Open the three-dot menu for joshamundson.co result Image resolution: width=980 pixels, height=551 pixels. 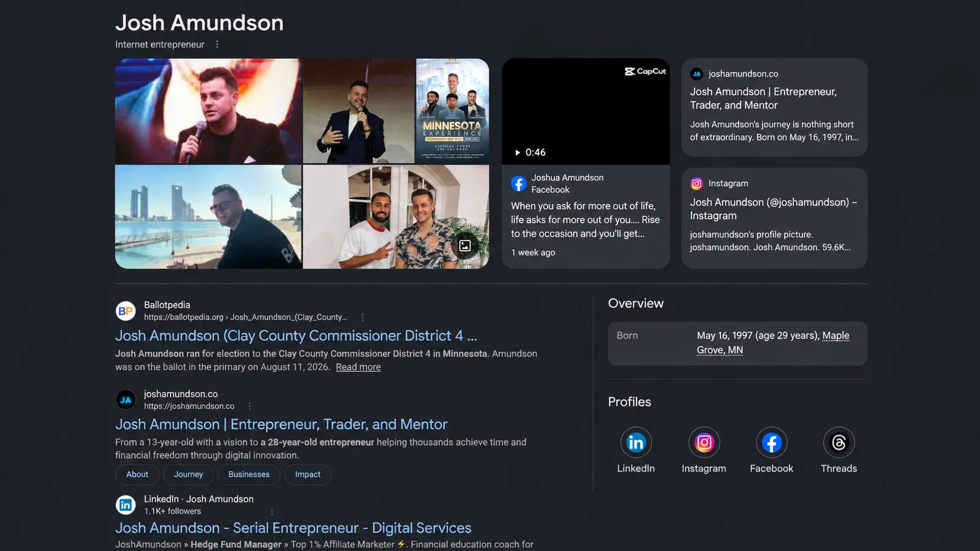pyautogui.click(x=250, y=406)
